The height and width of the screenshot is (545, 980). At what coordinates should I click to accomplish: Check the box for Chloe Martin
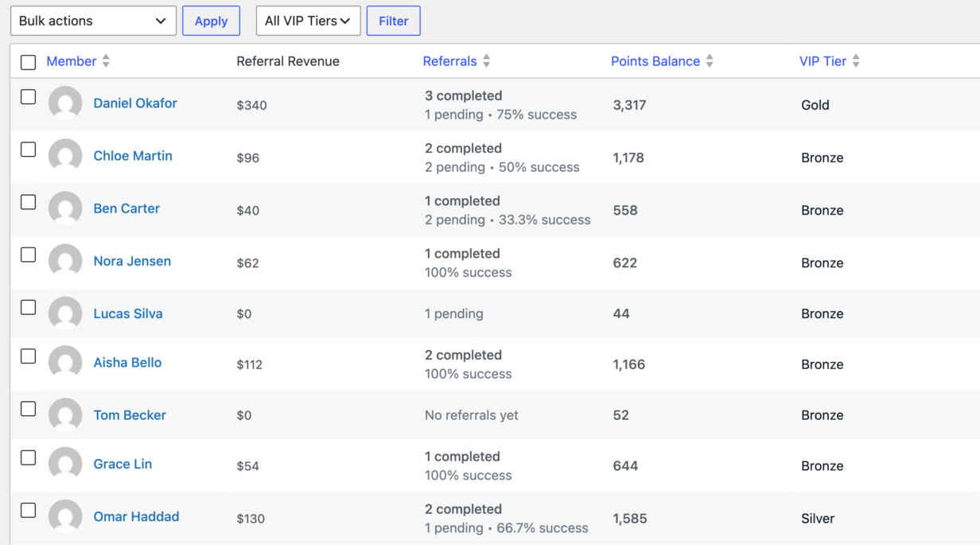[x=28, y=150]
